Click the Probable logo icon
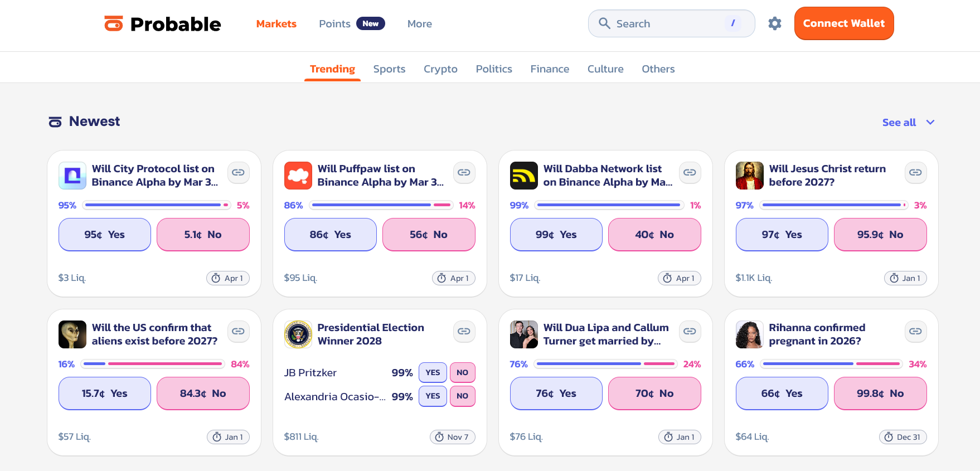The image size is (980, 471). coord(114,23)
